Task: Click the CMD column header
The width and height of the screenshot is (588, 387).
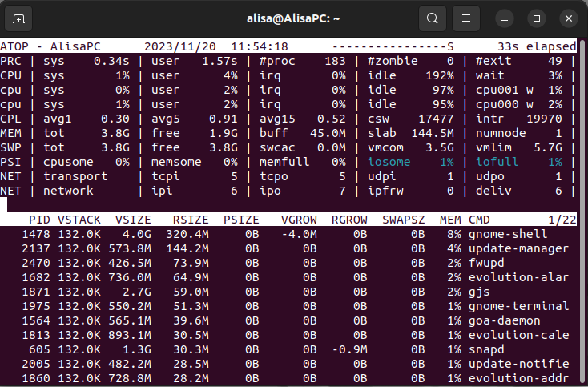Action: pyautogui.click(x=479, y=220)
